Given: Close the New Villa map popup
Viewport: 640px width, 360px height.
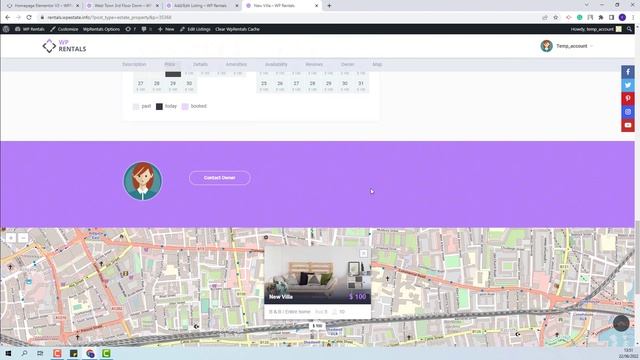Looking at the screenshot, I should (x=363, y=253).
